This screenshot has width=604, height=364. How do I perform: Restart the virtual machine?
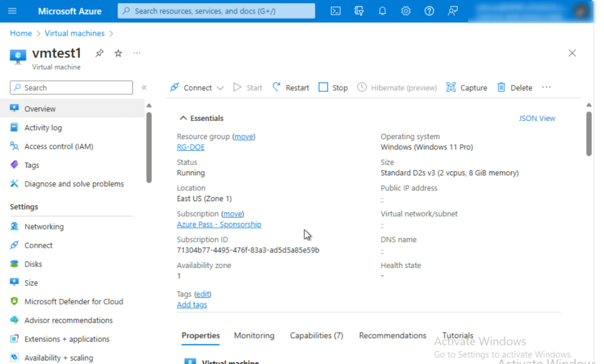click(x=291, y=87)
